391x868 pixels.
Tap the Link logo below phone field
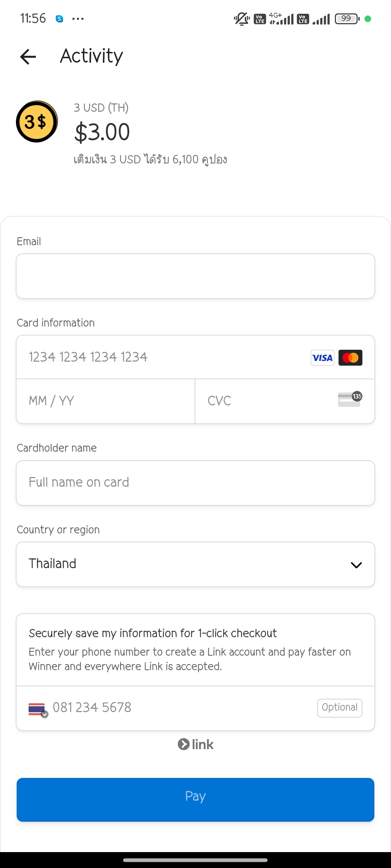(195, 744)
